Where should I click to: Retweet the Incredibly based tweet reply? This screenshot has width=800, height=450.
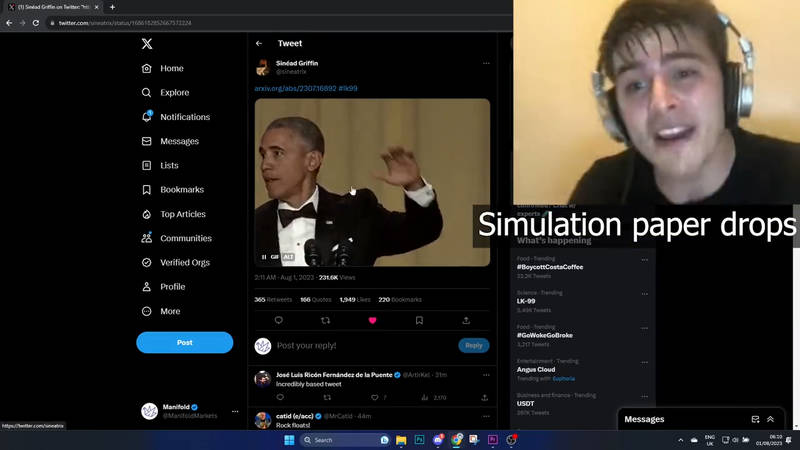coord(327,397)
